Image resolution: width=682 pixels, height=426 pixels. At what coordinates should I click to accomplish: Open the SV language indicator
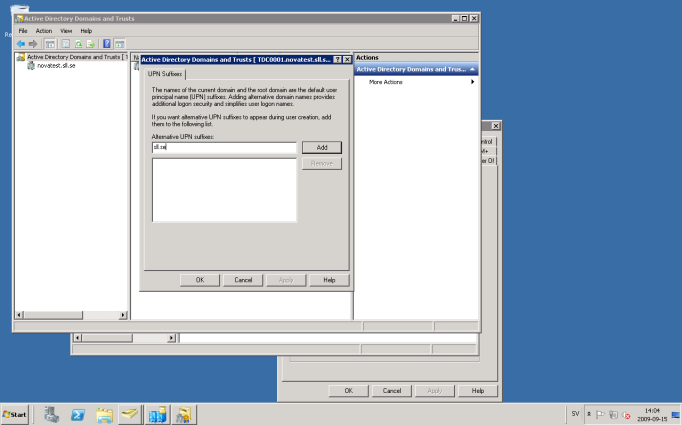tap(575, 414)
